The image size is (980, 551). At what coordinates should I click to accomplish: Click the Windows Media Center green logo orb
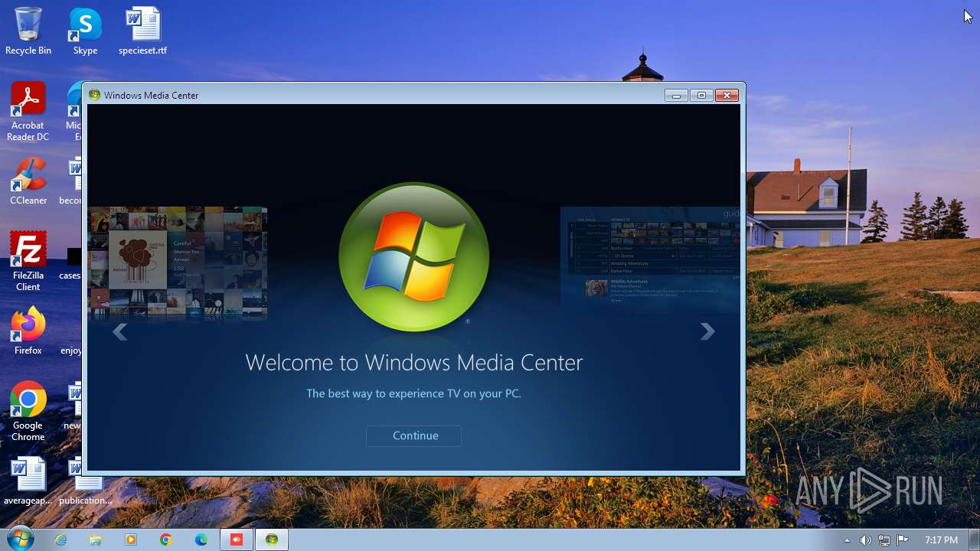pyautogui.click(x=413, y=257)
